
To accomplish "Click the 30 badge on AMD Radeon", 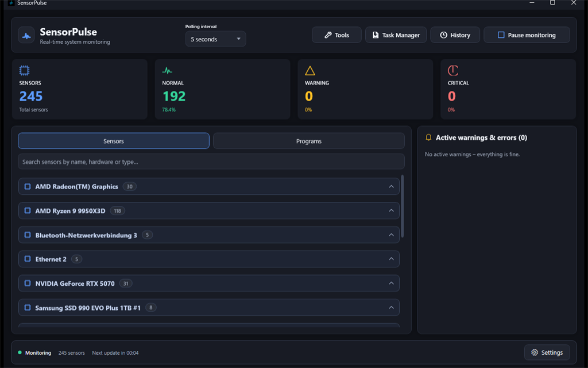I will point(129,186).
